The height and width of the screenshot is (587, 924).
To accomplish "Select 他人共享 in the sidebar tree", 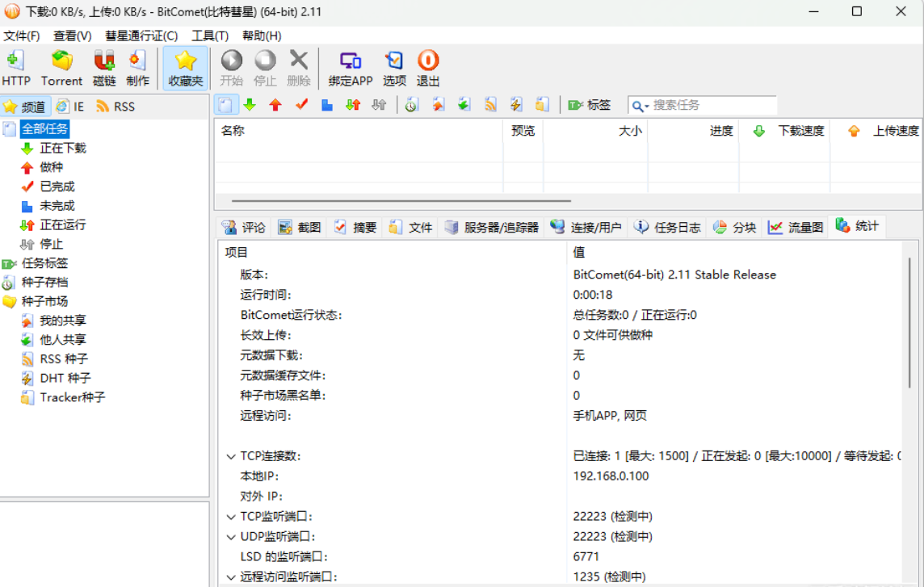I will click(x=63, y=340).
